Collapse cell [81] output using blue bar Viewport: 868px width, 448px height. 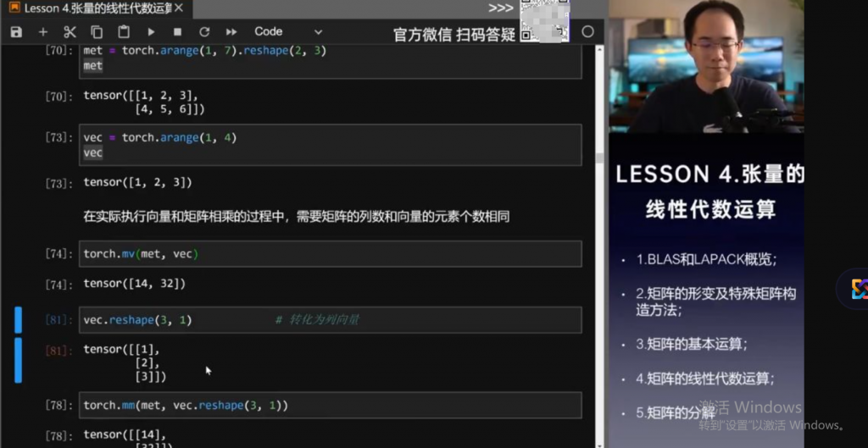(19, 360)
